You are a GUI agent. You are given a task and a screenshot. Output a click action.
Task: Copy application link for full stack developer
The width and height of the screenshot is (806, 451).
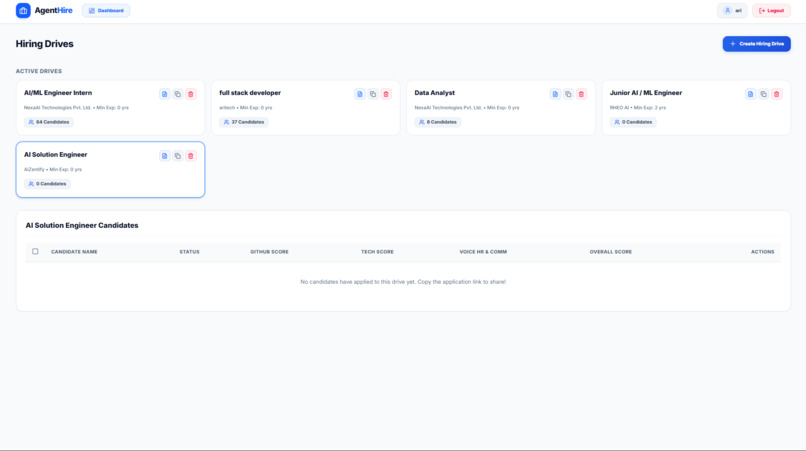click(x=373, y=94)
